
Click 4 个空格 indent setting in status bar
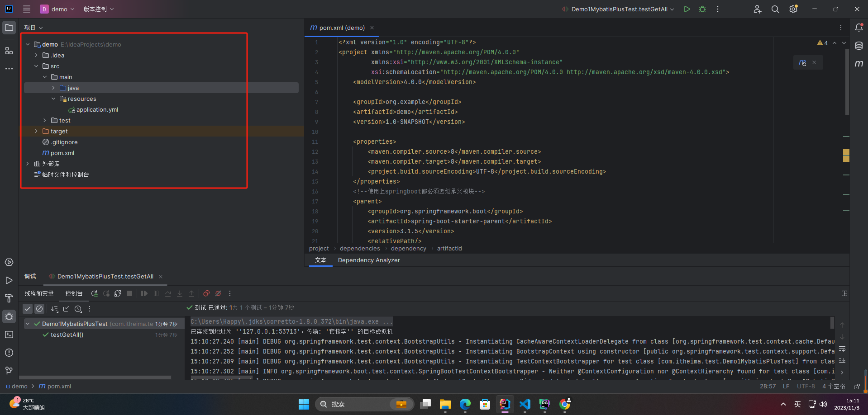pyautogui.click(x=834, y=387)
